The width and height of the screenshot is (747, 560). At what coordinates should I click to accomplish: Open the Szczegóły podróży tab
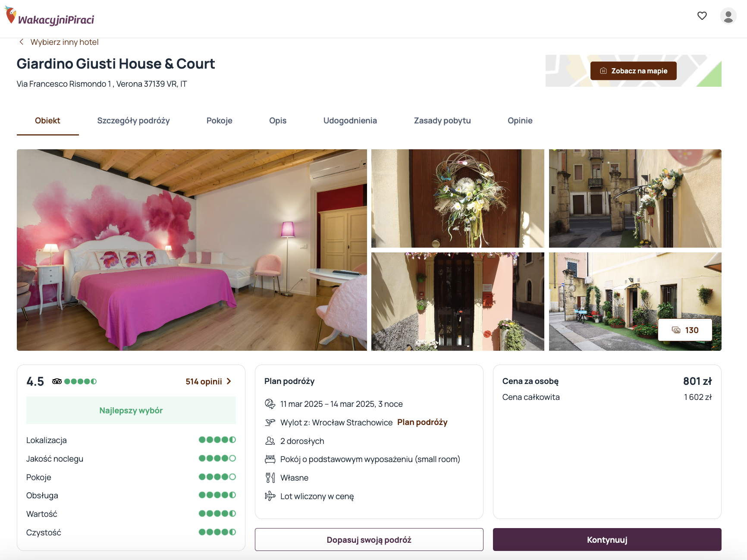133,121
